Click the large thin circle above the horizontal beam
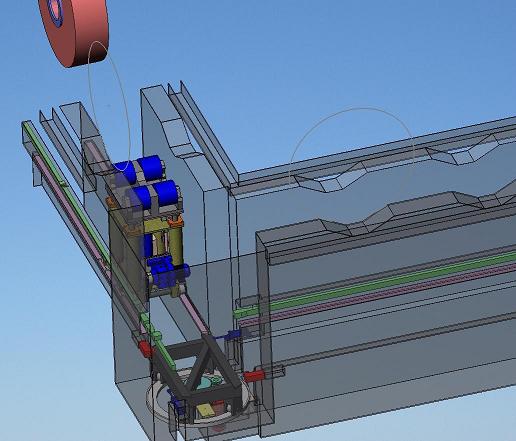 click(x=352, y=142)
